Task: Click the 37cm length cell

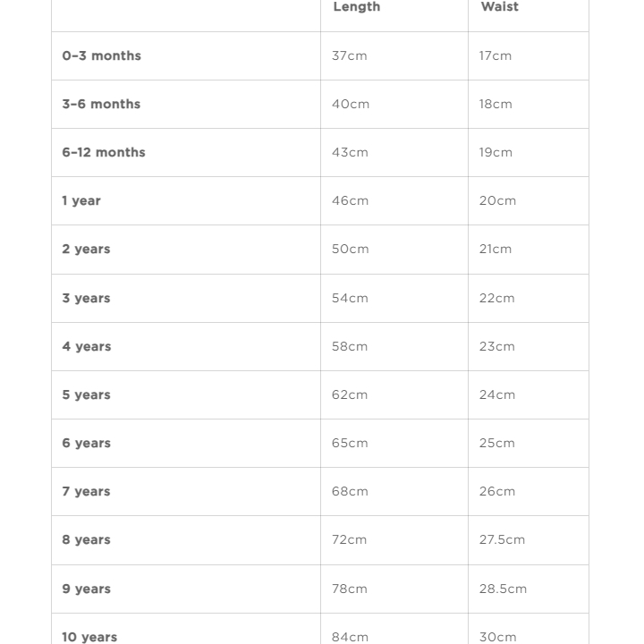Action: click(350, 55)
